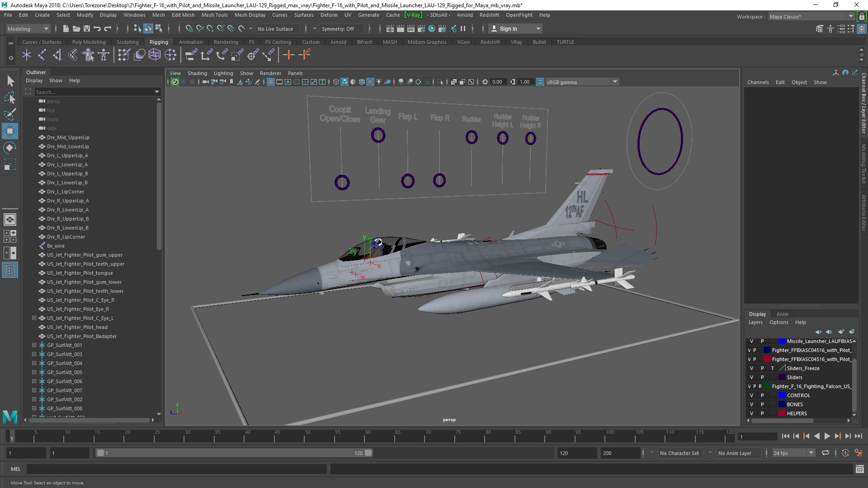Open the Modeling menu set dropdown

click(28, 28)
